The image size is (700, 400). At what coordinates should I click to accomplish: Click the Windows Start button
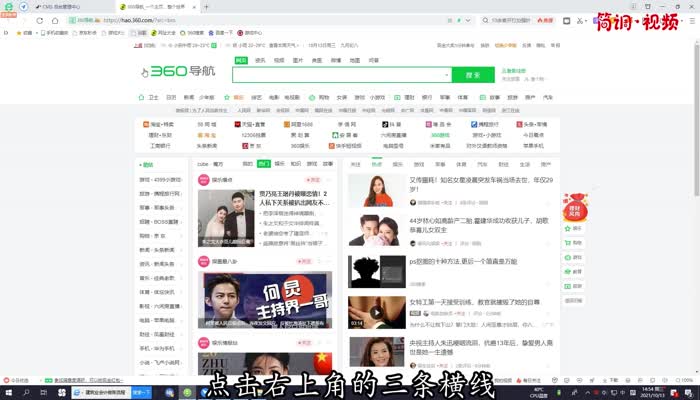point(7,392)
